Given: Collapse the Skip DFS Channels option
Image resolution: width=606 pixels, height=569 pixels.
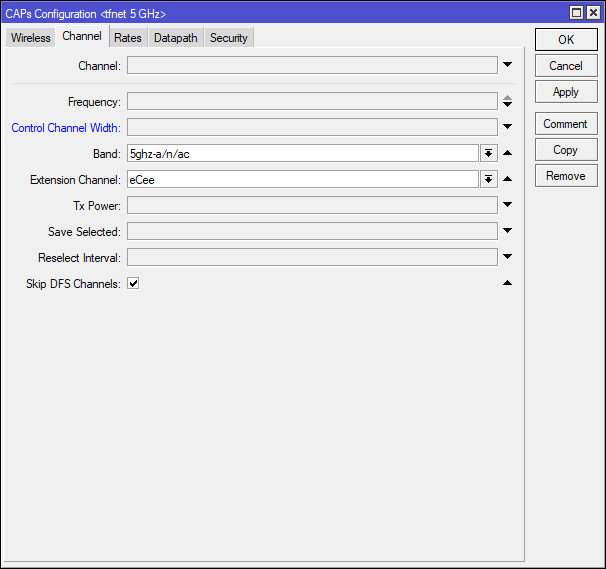Looking at the screenshot, I should tap(507, 283).
